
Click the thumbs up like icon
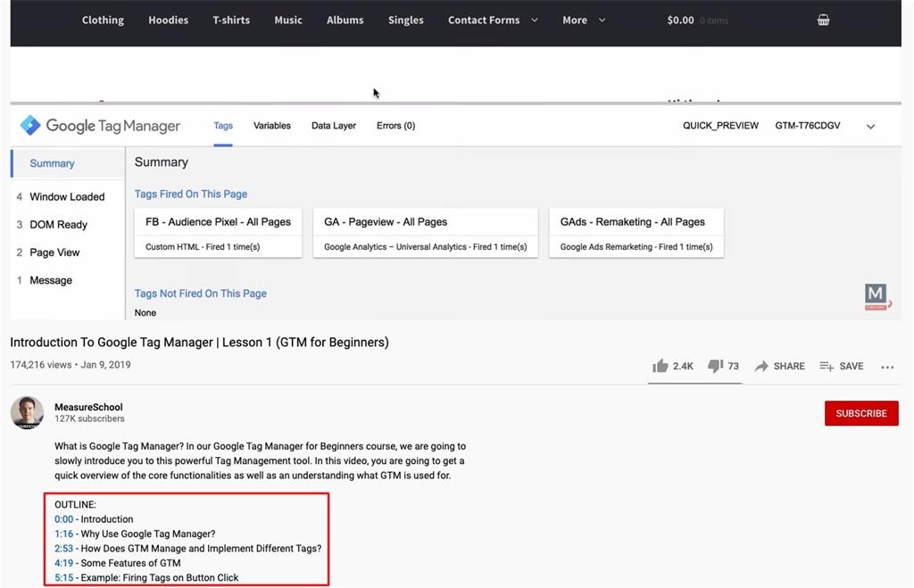pyautogui.click(x=660, y=366)
